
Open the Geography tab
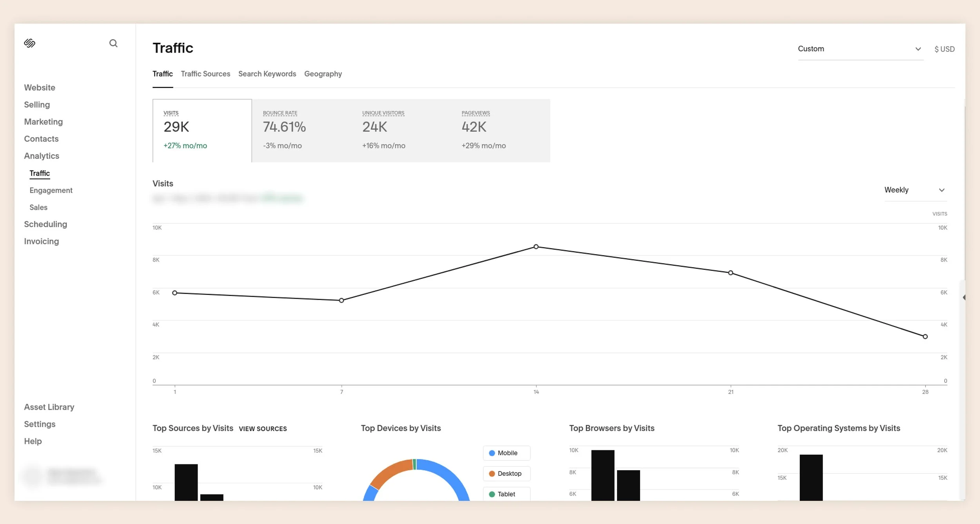323,74
